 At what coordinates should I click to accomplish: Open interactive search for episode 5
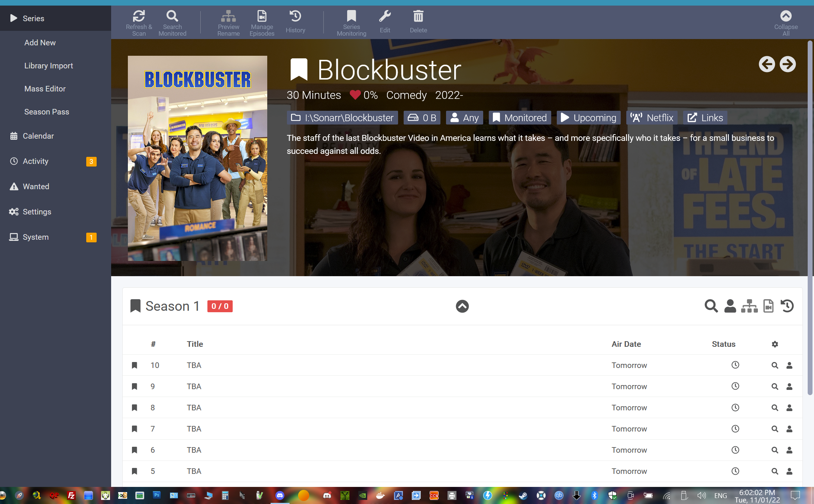(x=789, y=471)
